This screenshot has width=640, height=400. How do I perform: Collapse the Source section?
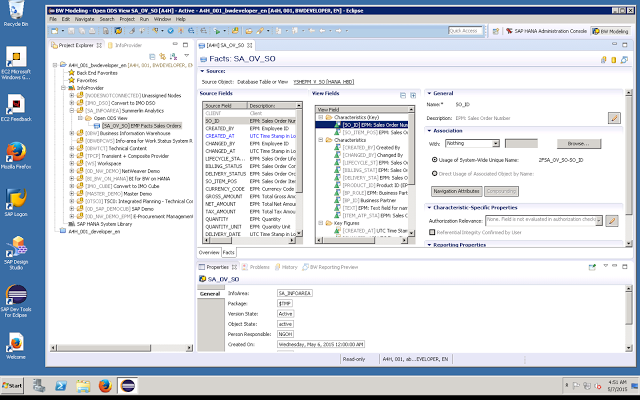point(202,71)
